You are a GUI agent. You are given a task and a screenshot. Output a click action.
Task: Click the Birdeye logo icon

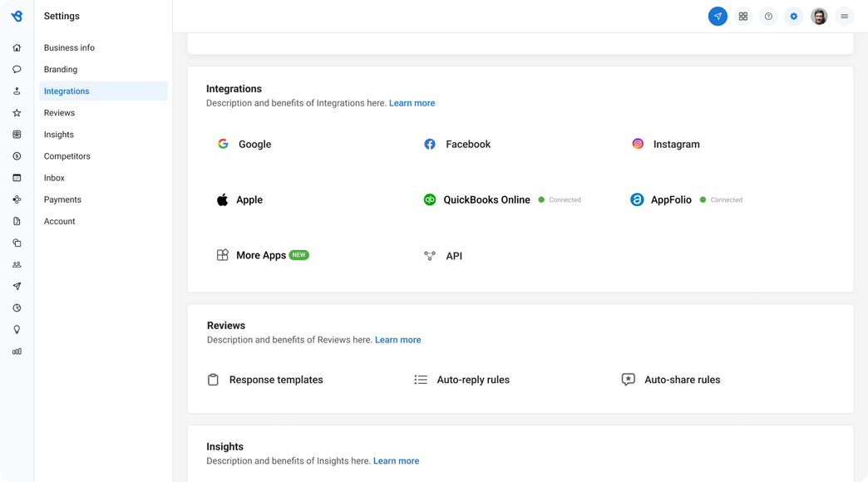(17, 16)
